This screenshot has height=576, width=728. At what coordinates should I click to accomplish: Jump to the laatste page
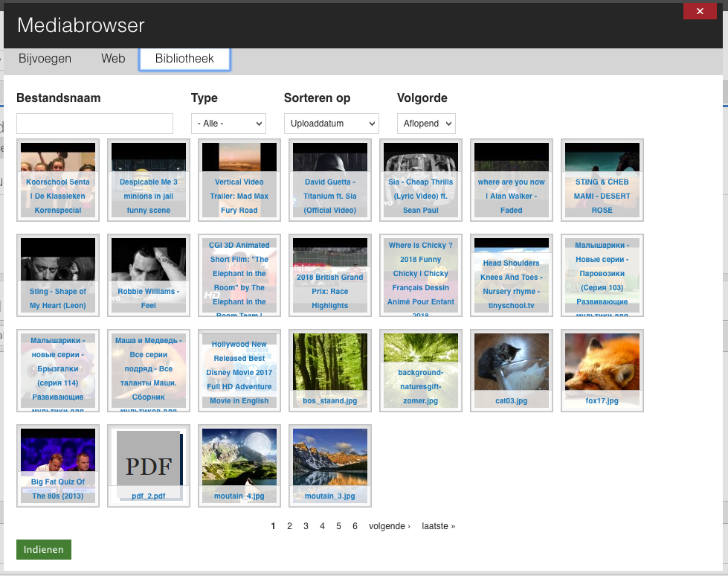tap(438, 526)
